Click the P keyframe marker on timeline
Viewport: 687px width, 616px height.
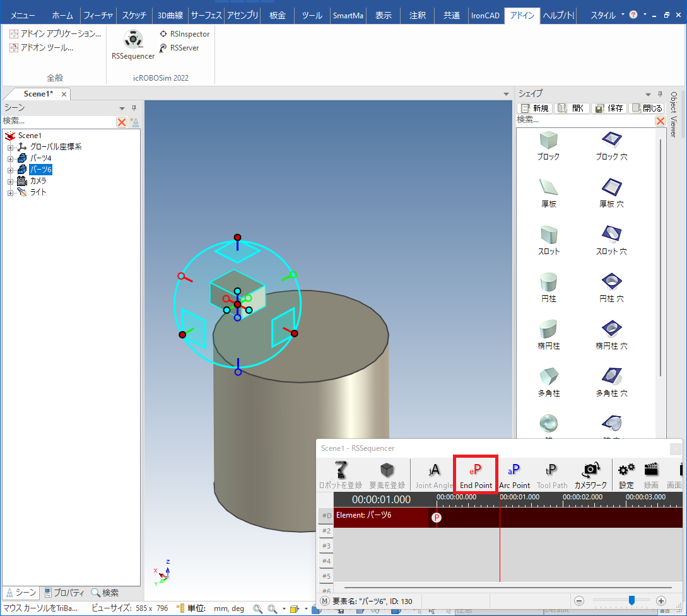click(436, 518)
